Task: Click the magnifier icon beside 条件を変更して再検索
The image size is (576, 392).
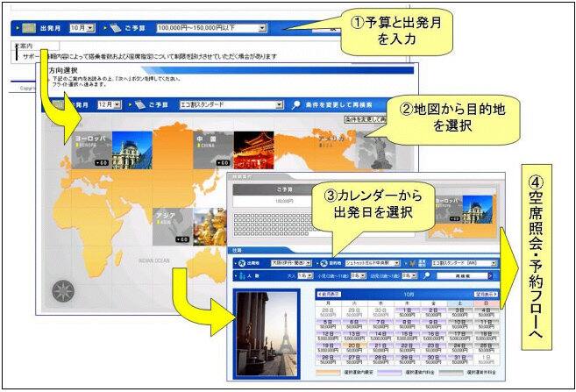Action: [298, 104]
